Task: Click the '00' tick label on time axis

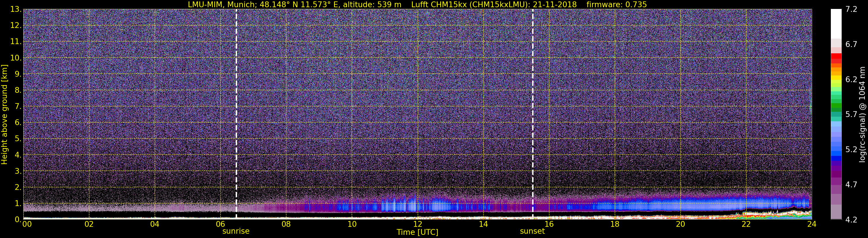Action: coord(27,224)
